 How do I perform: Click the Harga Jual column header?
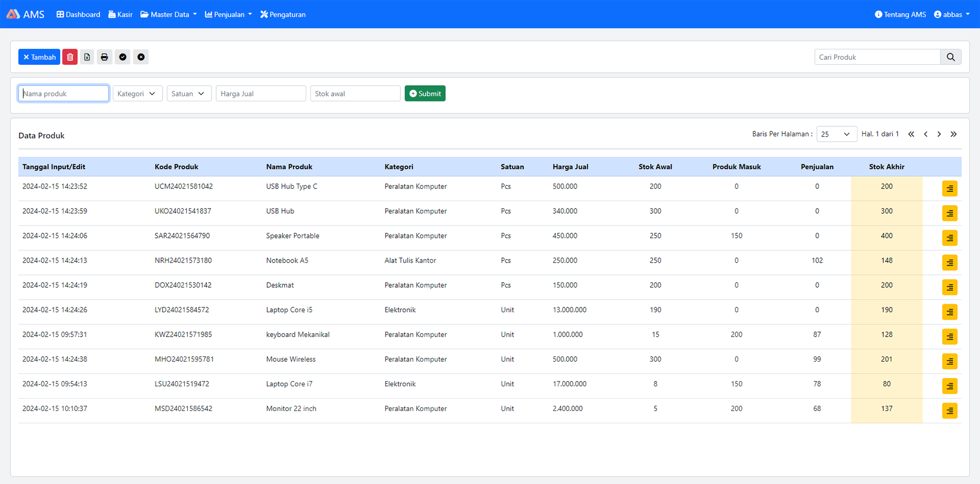point(570,167)
